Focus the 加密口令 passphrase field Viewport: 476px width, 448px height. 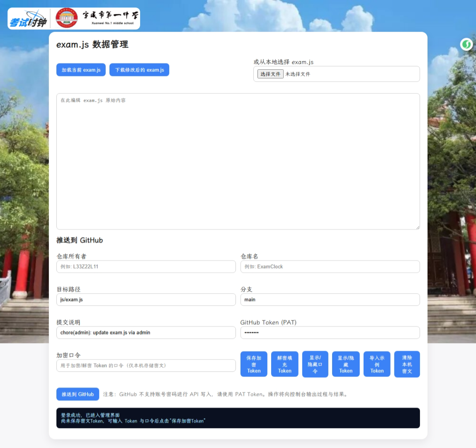[146, 365]
